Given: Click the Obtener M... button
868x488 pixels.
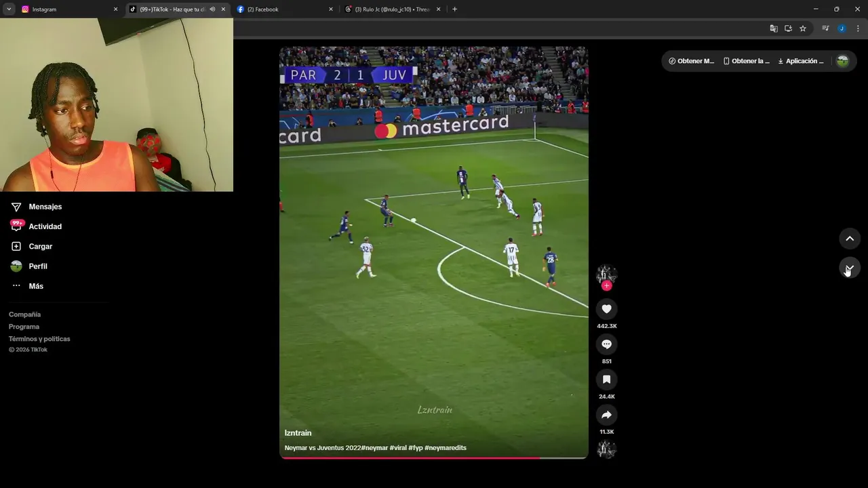Looking at the screenshot, I should pos(691,61).
